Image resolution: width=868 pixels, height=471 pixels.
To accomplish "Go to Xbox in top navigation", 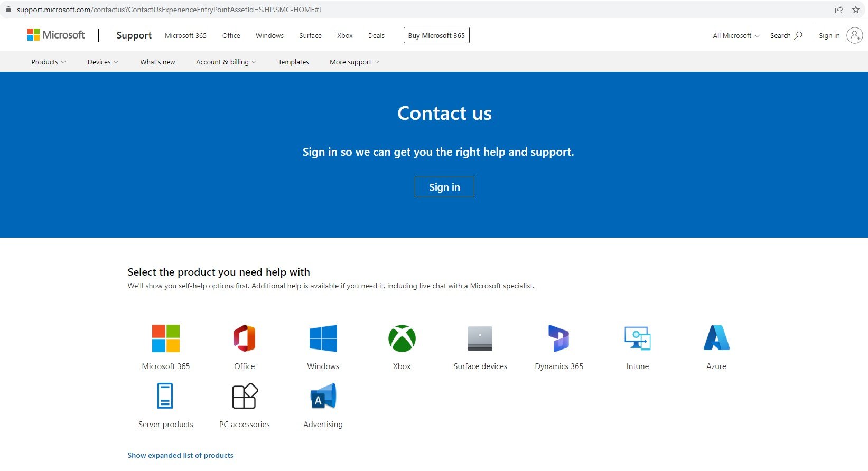I will pyautogui.click(x=345, y=35).
